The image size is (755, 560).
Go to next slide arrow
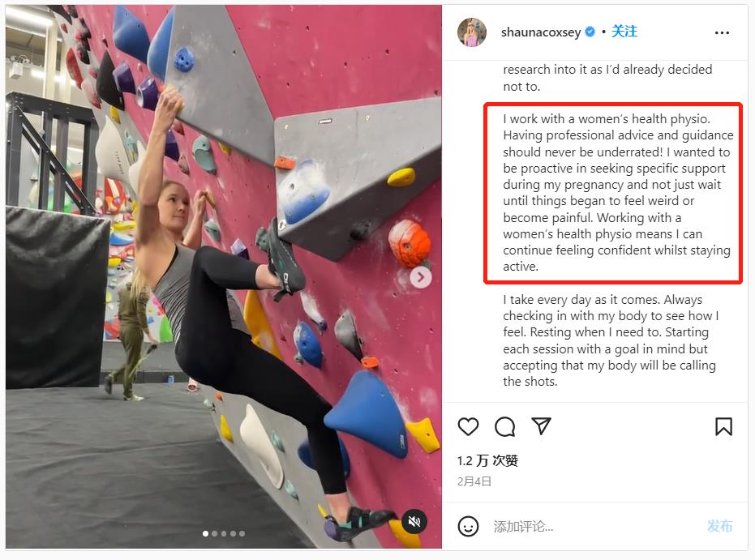(421, 277)
